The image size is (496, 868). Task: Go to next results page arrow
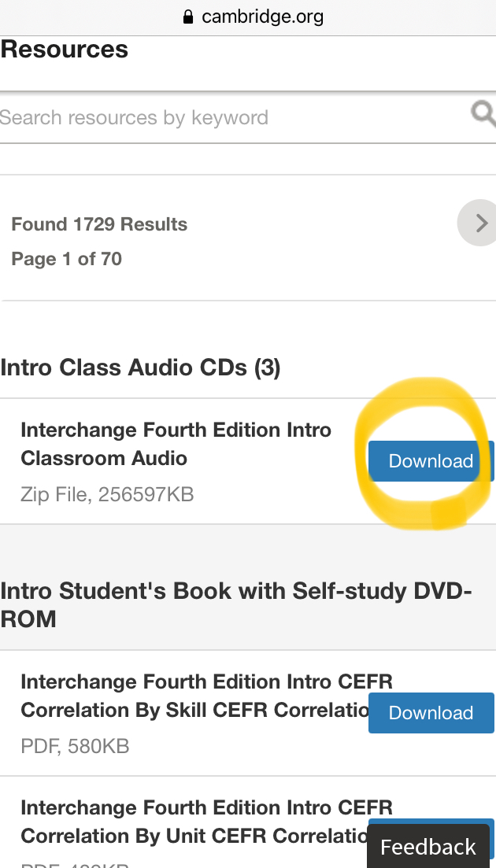(x=477, y=223)
